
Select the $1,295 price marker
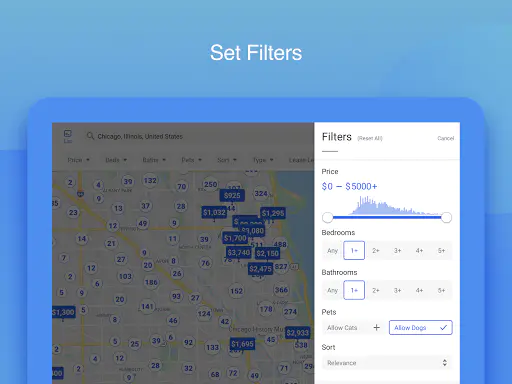273,213
